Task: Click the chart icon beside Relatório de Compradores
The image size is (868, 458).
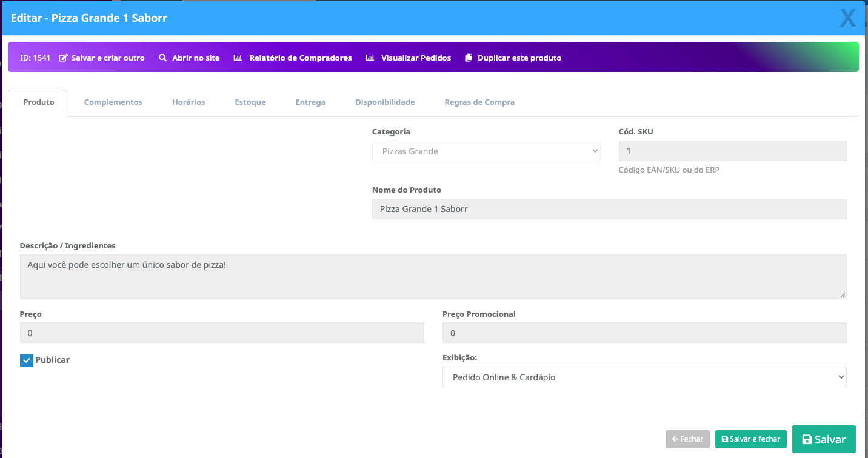Action: tap(238, 58)
